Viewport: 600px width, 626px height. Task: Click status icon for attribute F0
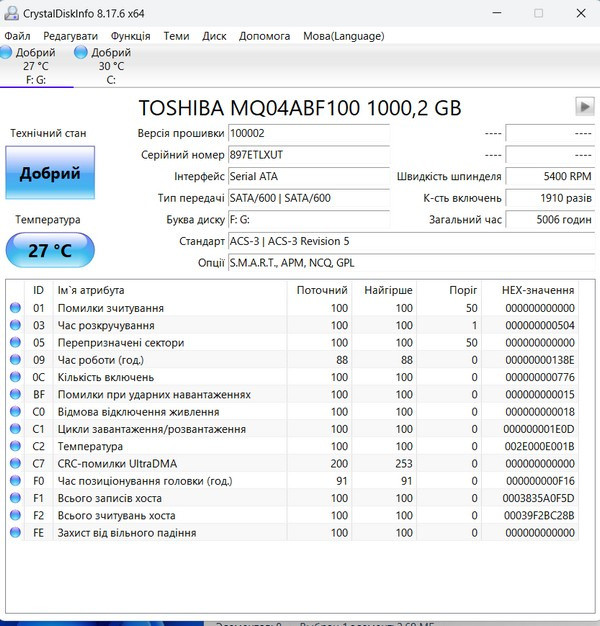15,481
